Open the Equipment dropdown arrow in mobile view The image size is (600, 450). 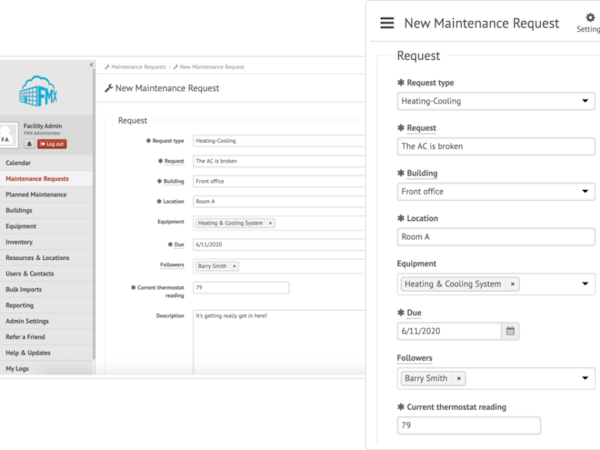pos(585,284)
